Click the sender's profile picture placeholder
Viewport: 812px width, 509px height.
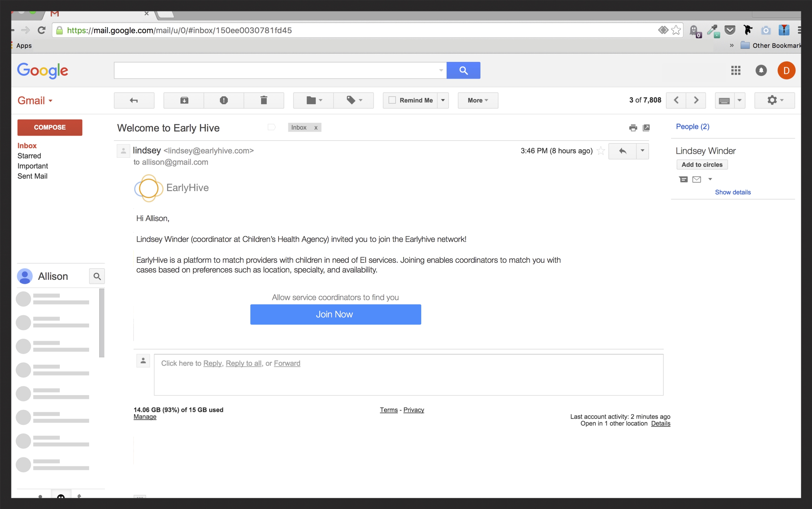click(123, 151)
